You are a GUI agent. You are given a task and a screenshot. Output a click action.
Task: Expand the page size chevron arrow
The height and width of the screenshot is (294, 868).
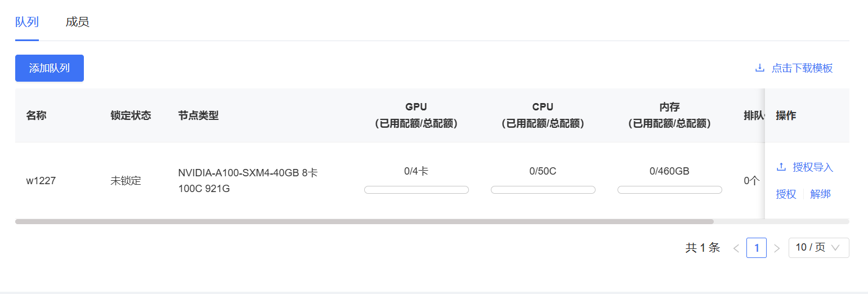(x=836, y=248)
